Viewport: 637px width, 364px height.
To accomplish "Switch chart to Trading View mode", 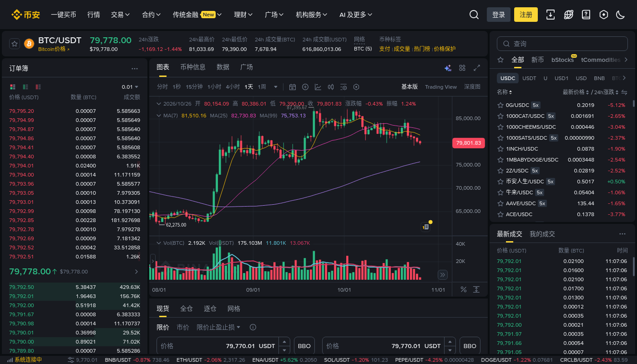I will point(441,87).
